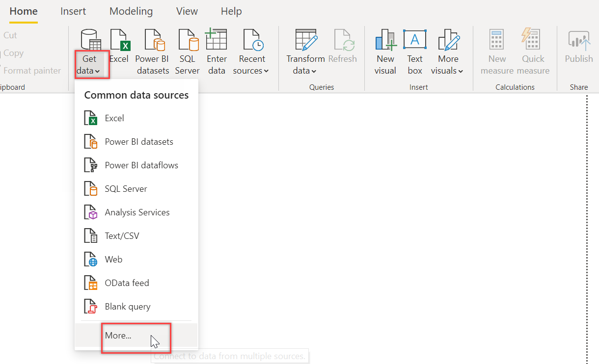The height and width of the screenshot is (364, 599).
Task: Click the Refresh icon
Action: [344, 40]
